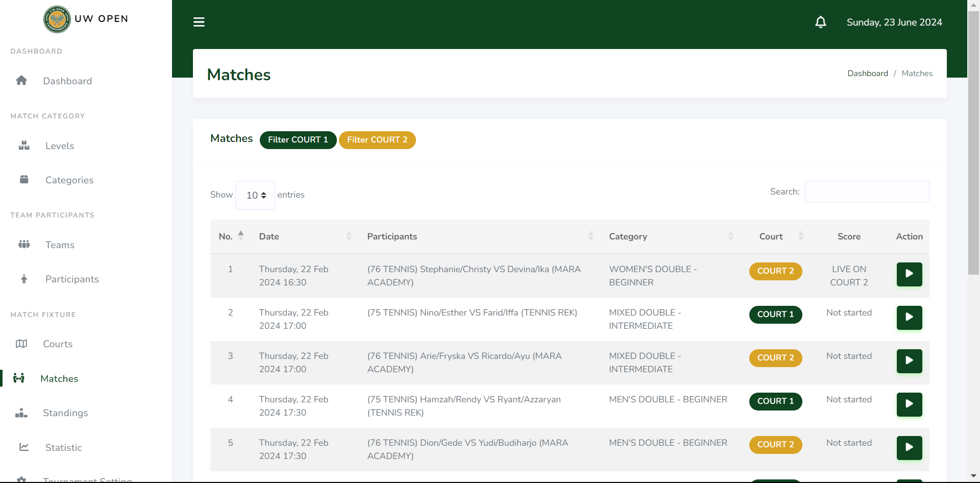Click the Action column header
980x483 pixels.
[909, 236]
